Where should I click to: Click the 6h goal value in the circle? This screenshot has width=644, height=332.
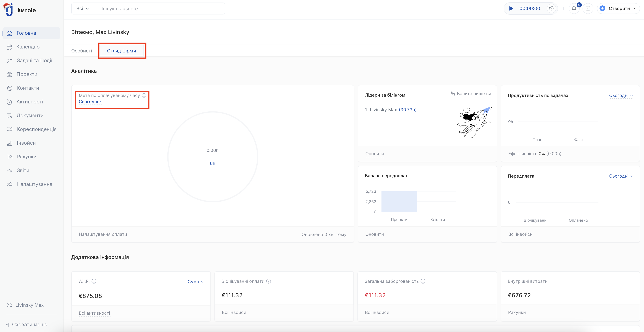(212, 163)
